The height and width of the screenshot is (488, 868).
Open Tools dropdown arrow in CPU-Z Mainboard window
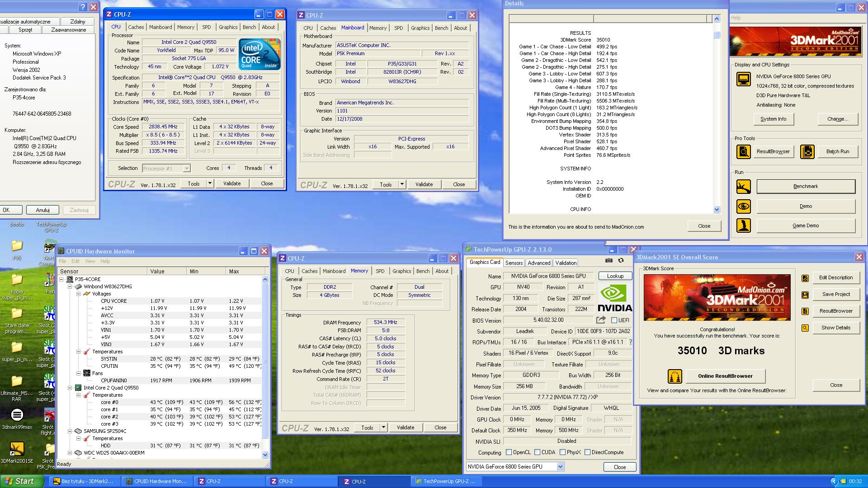[402, 184]
